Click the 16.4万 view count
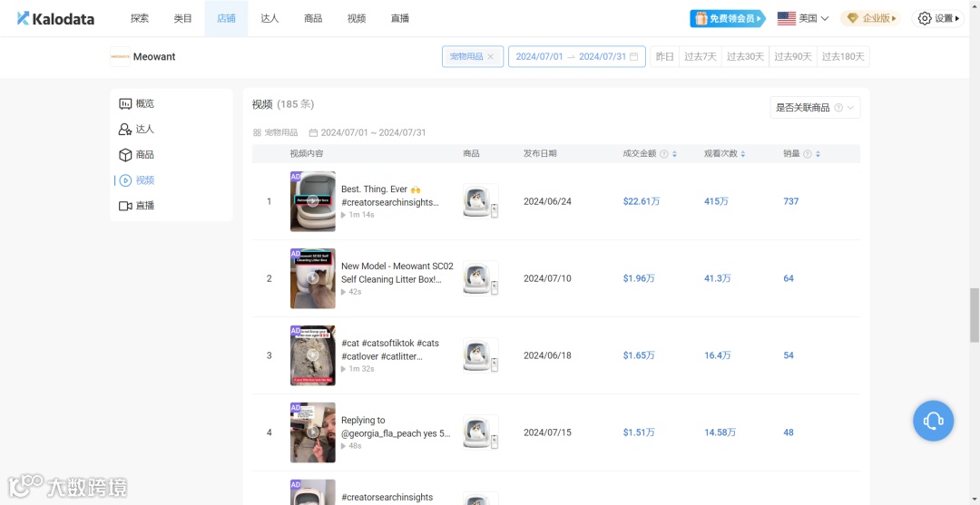 (718, 355)
